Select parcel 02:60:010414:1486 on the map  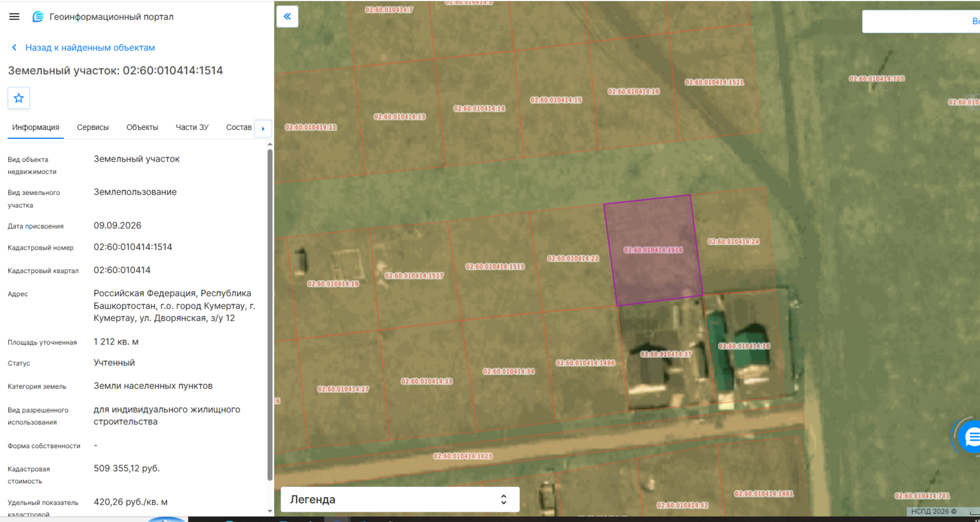click(x=585, y=363)
